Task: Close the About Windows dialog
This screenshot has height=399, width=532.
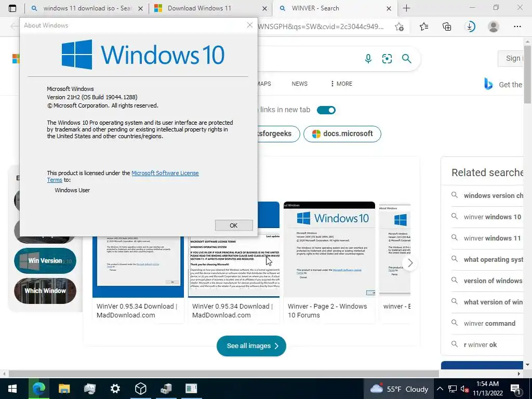Action: pos(250,25)
